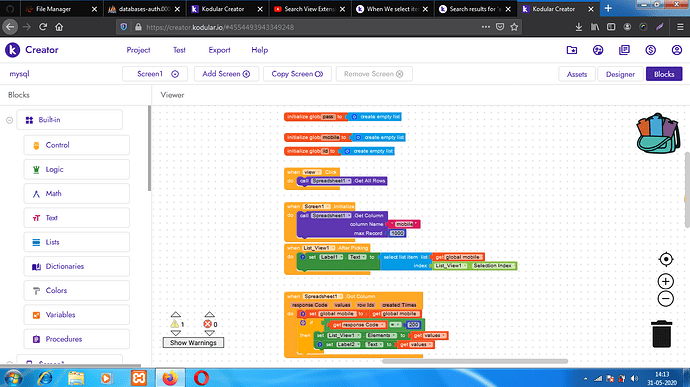Collapse the Built-in blocks category
Screen dimensions: 690x387
(x=9, y=120)
